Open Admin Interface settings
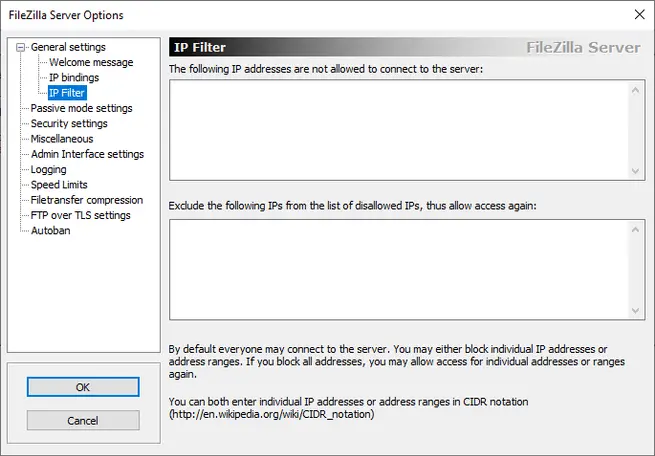The width and height of the screenshot is (655, 456). click(87, 154)
